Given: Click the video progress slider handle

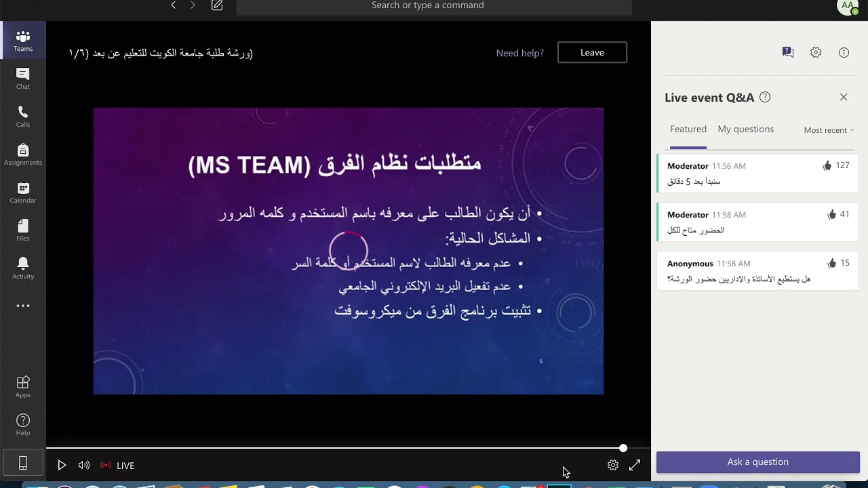Looking at the screenshot, I should (623, 448).
